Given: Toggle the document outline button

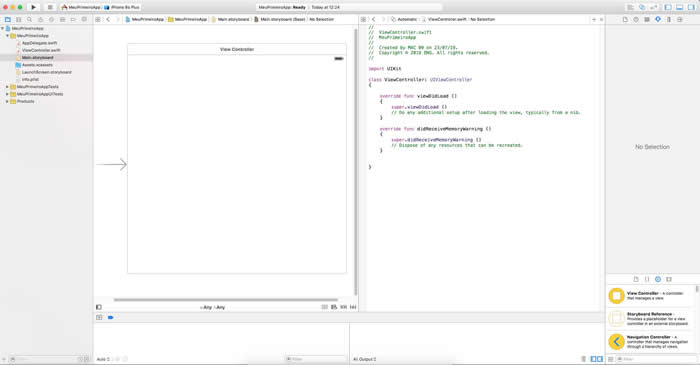Looking at the screenshot, I should [99, 307].
